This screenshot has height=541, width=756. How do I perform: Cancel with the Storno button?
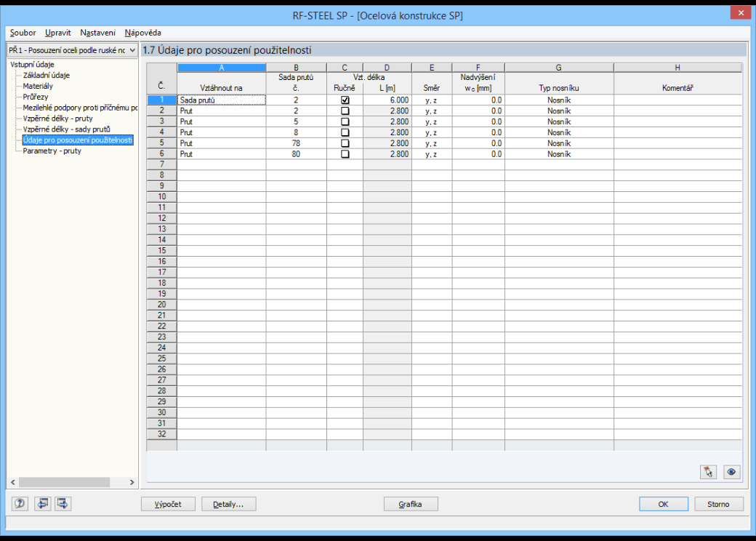[x=718, y=504]
